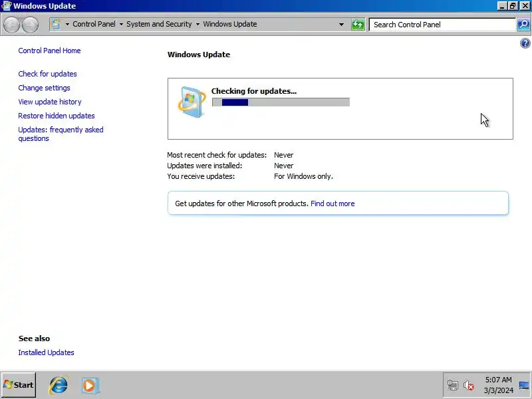Click the muted volume tray icon
The image size is (532, 399).
(x=469, y=385)
